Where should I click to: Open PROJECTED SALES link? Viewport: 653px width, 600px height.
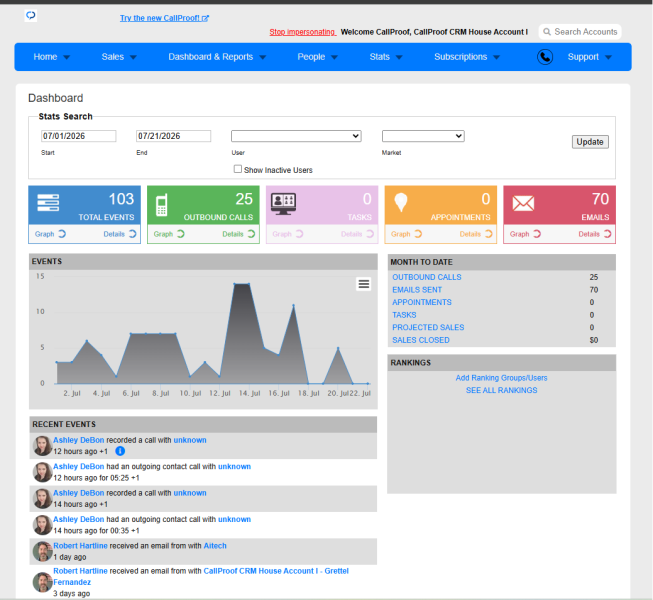(428, 328)
